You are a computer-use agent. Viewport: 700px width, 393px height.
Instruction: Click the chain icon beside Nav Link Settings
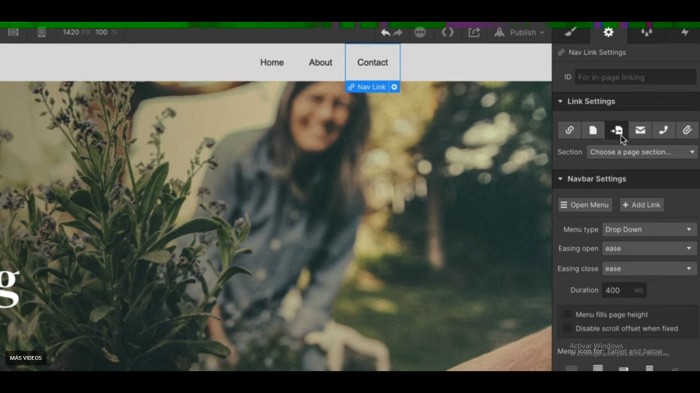(x=561, y=52)
